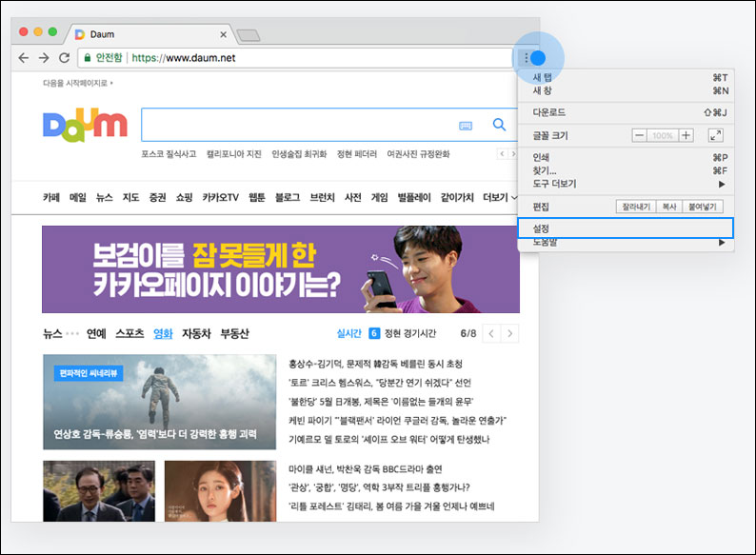Viewport: 756px width, 555px height.
Task: Go to previous news page arrow
Action: (x=491, y=333)
